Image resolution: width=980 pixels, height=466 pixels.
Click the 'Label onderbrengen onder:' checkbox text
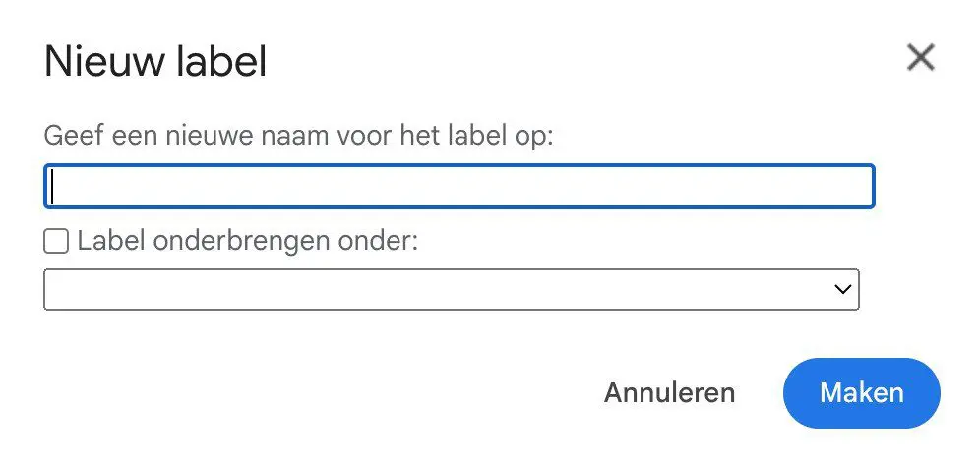(248, 241)
